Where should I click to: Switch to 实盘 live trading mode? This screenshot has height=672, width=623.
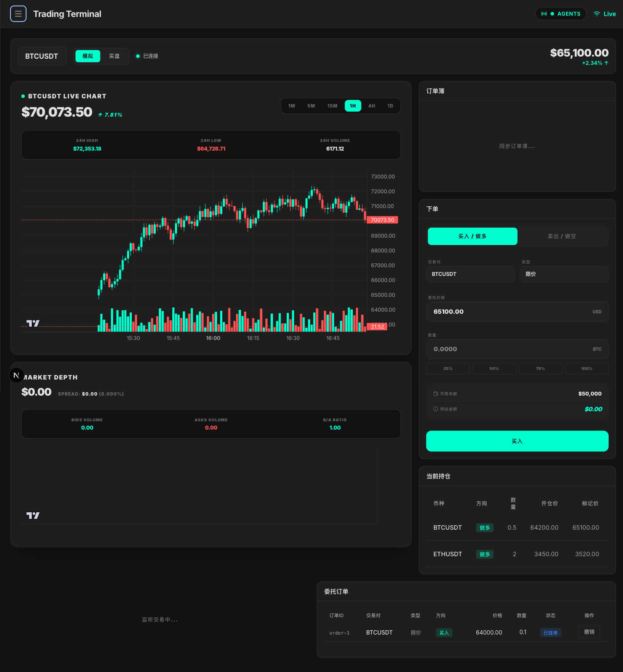click(x=114, y=56)
